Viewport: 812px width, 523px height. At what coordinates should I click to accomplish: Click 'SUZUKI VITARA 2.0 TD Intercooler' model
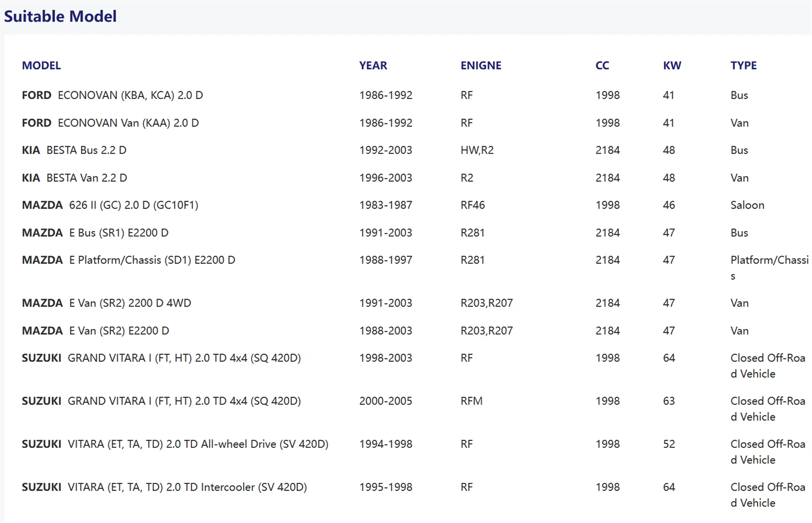(164, 487)
